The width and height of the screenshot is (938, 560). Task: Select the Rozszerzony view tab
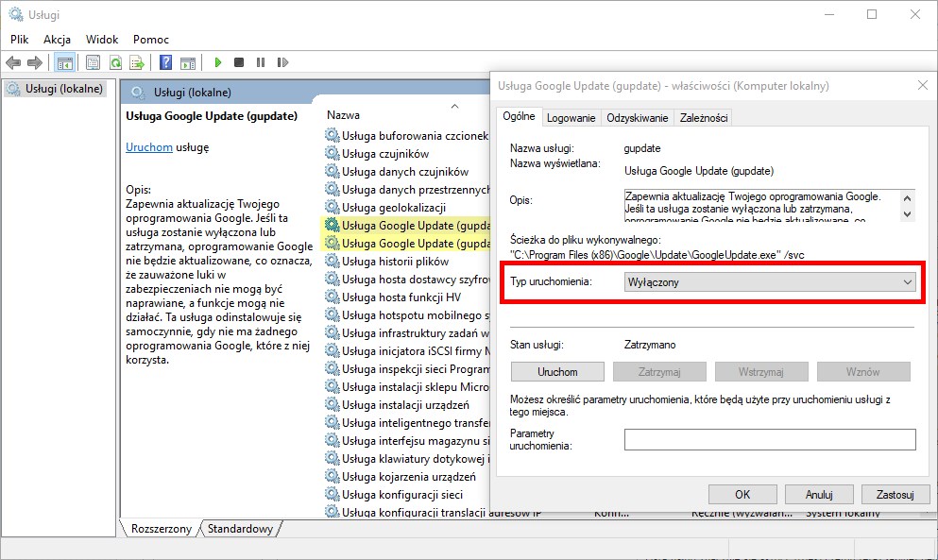pyautogui.click(x=161, y=529)
